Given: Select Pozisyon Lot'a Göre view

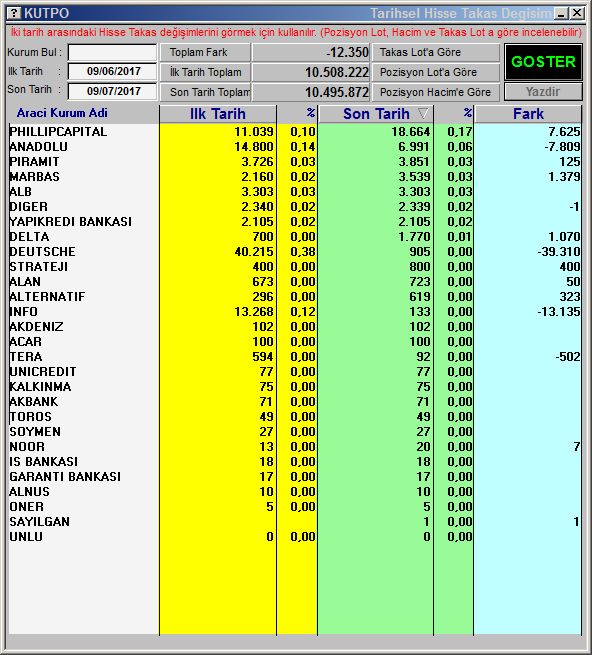Looking at the screenshot, I should [436, 72].
